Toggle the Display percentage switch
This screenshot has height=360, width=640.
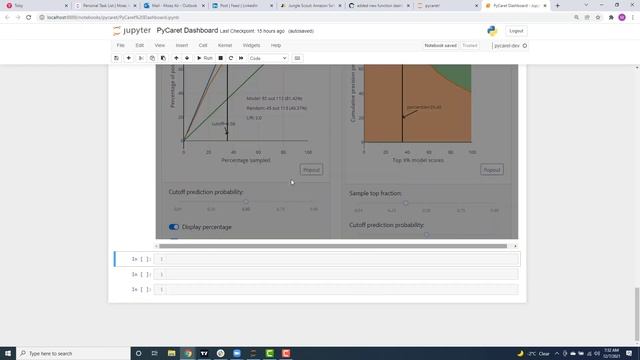pyautogui.click(x=174, y=227)
